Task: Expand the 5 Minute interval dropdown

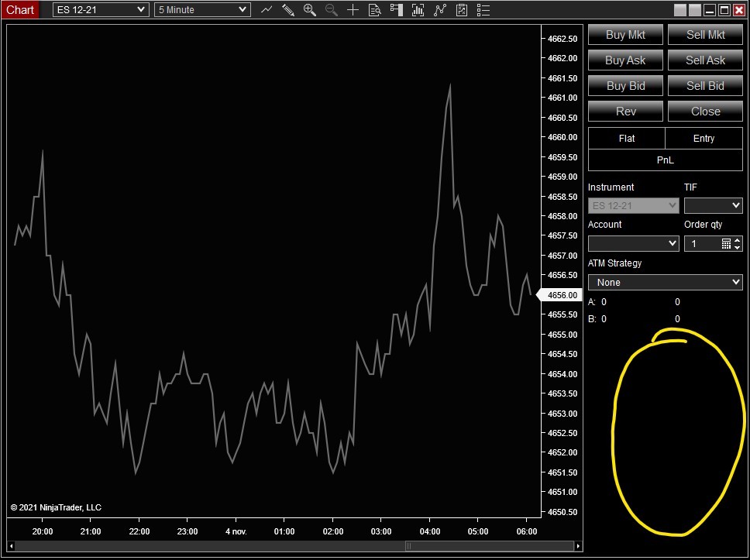Action: tap(202, 10)
